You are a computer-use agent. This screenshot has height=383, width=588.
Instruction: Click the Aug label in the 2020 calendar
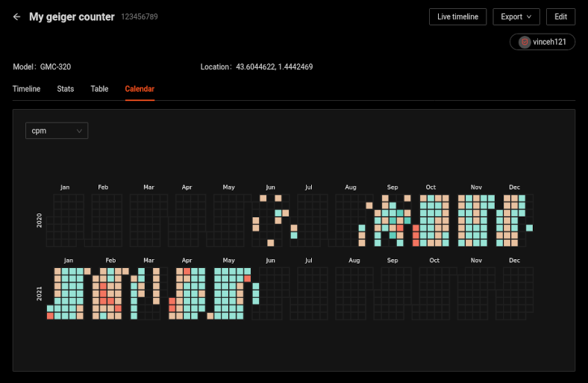pyautogui.click(x=350, y=187)
